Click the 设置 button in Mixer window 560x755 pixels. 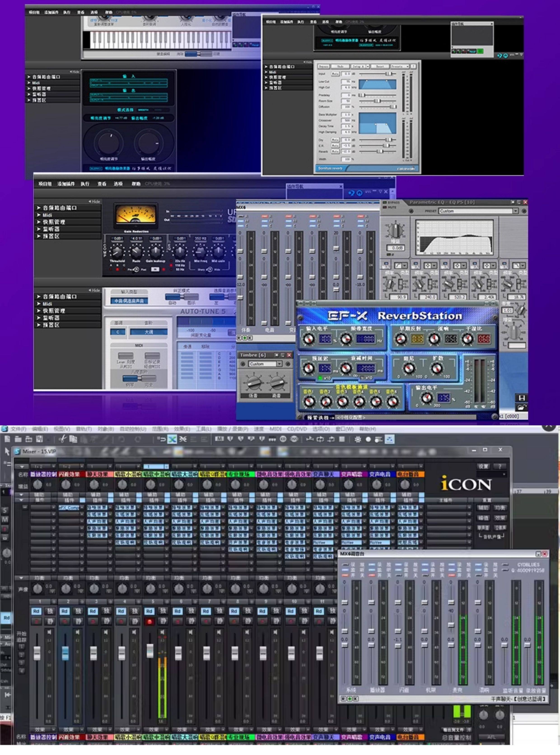point(483,467)
